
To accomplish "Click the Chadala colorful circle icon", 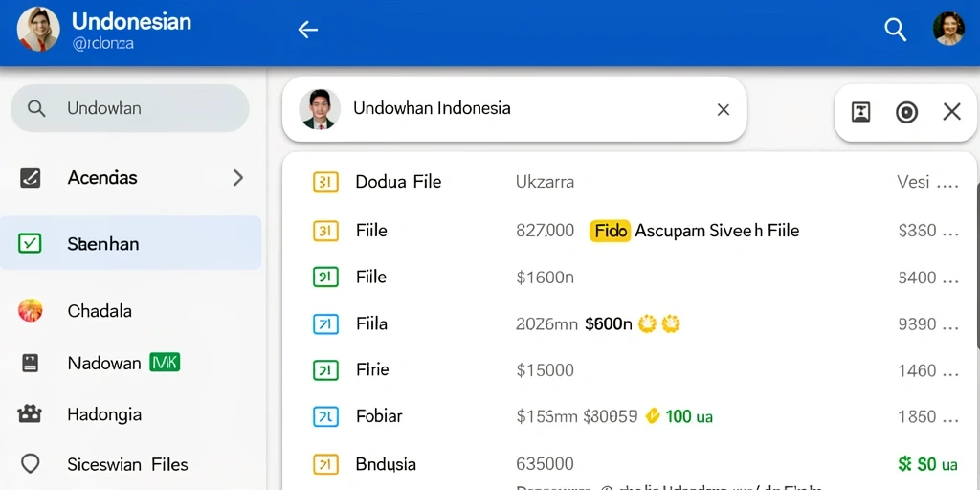I will tap(30, 310).
